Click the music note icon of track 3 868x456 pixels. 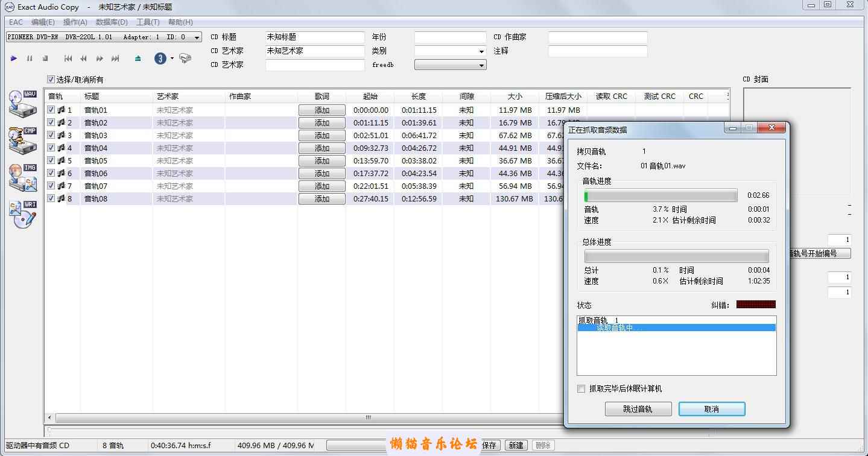[61, 135]
